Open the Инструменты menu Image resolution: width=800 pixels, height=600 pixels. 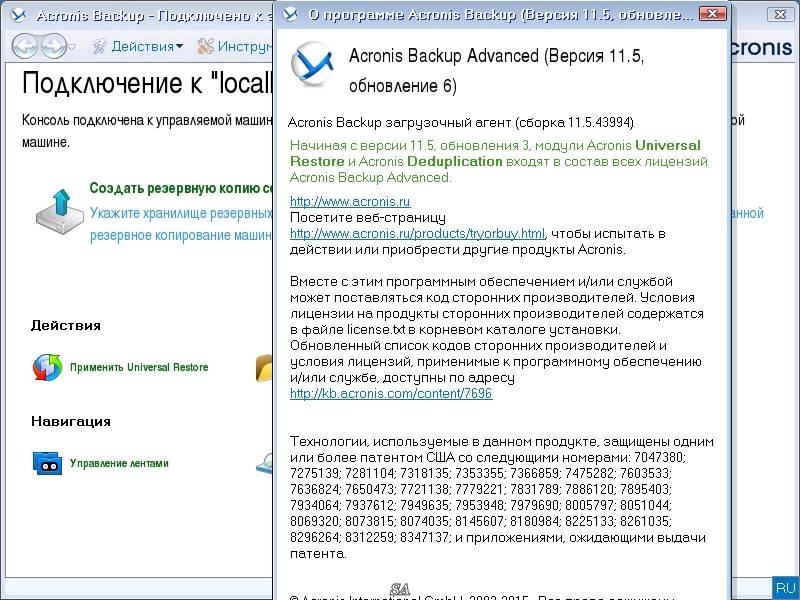click(245, 46)
